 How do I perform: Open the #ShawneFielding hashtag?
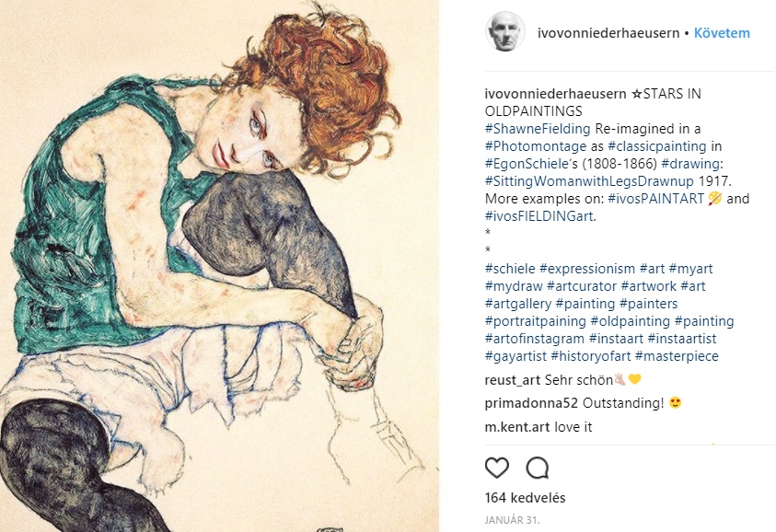click(538, 129)
